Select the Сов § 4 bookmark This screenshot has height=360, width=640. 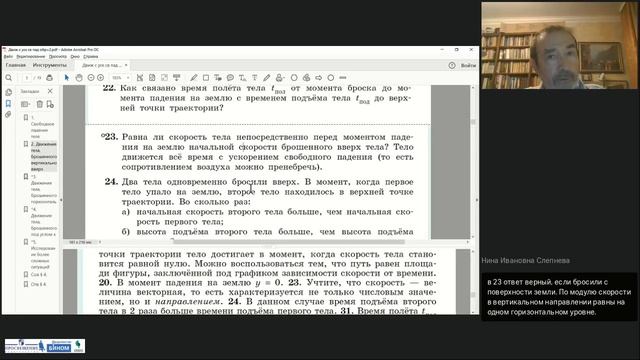(x=38, y=275)
